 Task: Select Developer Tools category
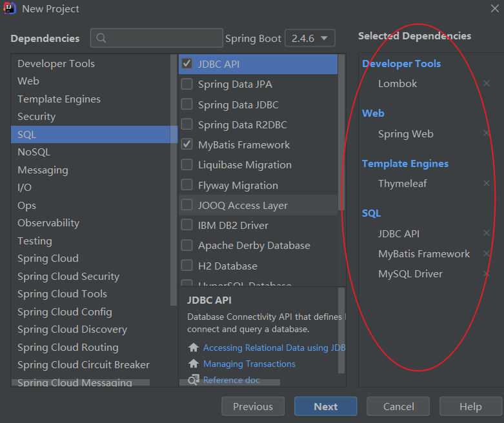(91, 64)
